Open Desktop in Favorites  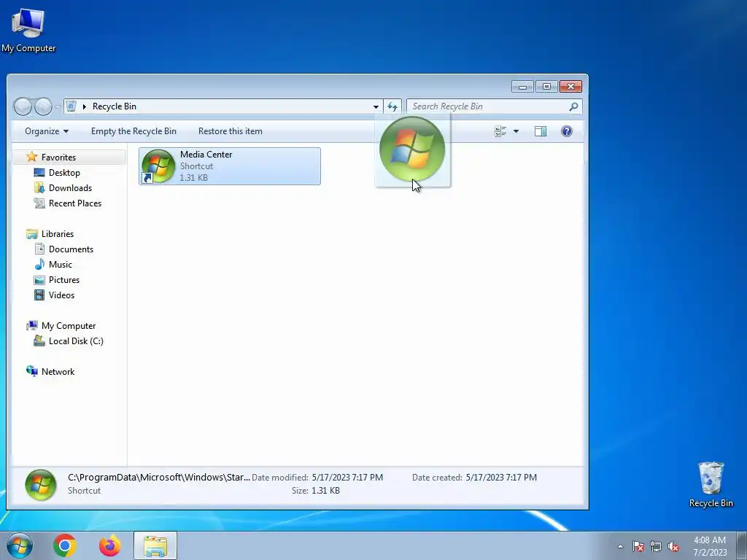64,172
